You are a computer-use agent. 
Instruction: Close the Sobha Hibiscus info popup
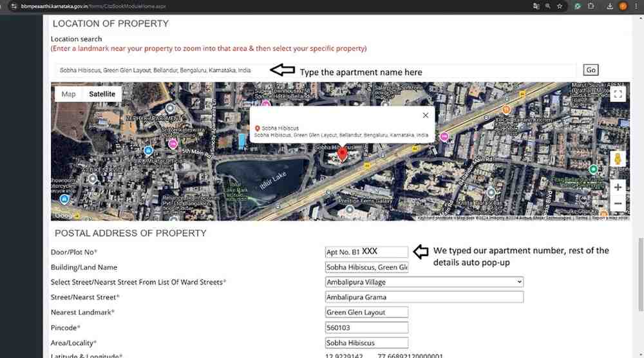(425, 115)
